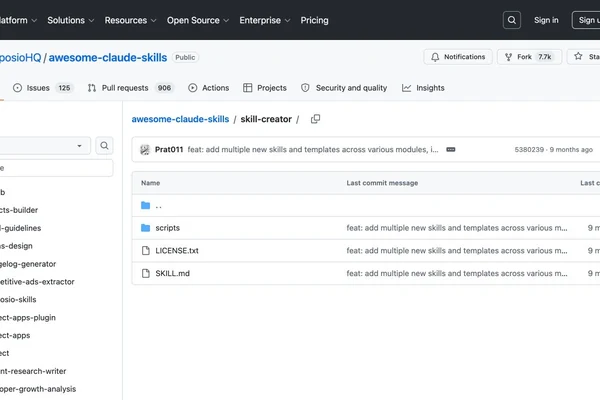
Task: Open the Solutions dropdown menu
Action: (x=70, y=20)
